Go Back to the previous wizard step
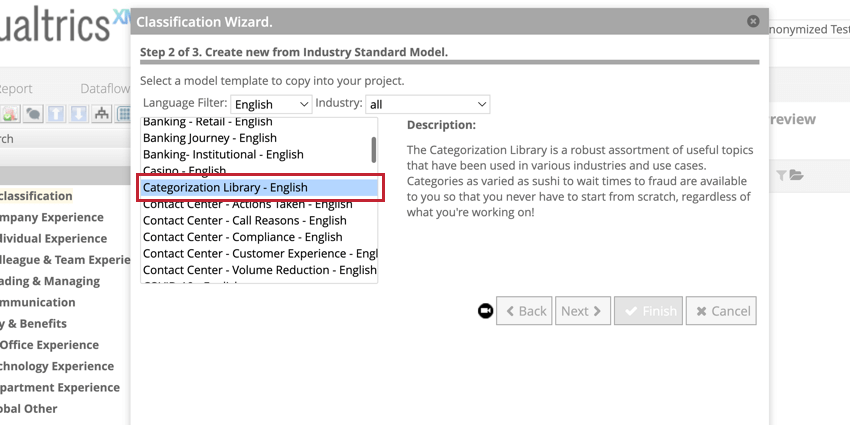This screenshot has width=850, height=425. [x=524, y=311]
